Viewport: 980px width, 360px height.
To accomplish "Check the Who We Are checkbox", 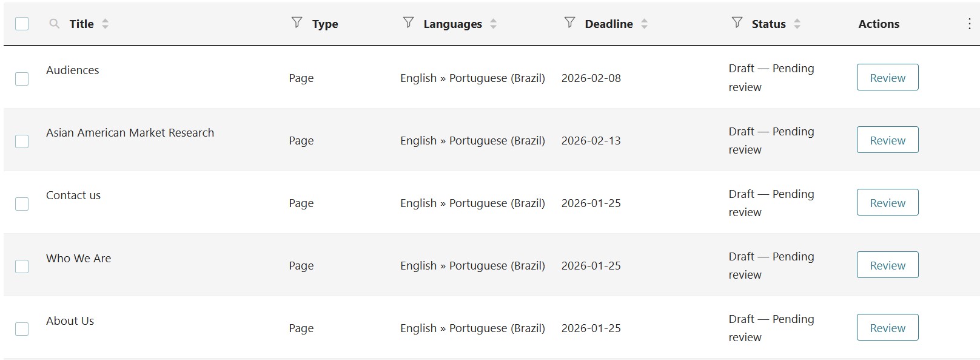I will pyautogui.click(x=22, y=267).
